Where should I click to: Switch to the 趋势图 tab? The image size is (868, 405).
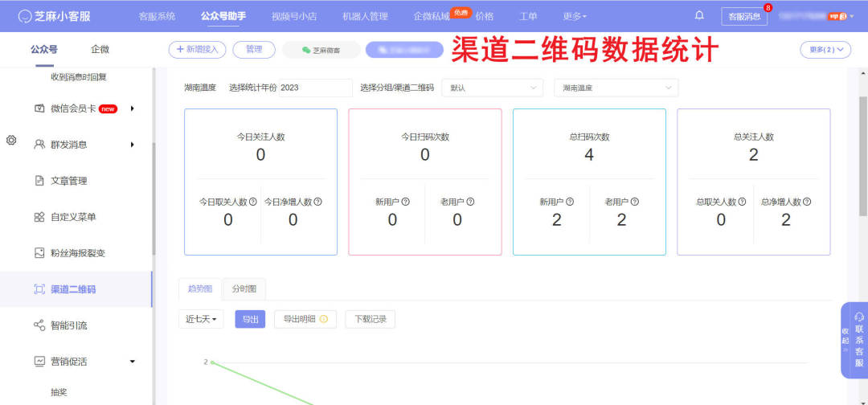[200, 288]
